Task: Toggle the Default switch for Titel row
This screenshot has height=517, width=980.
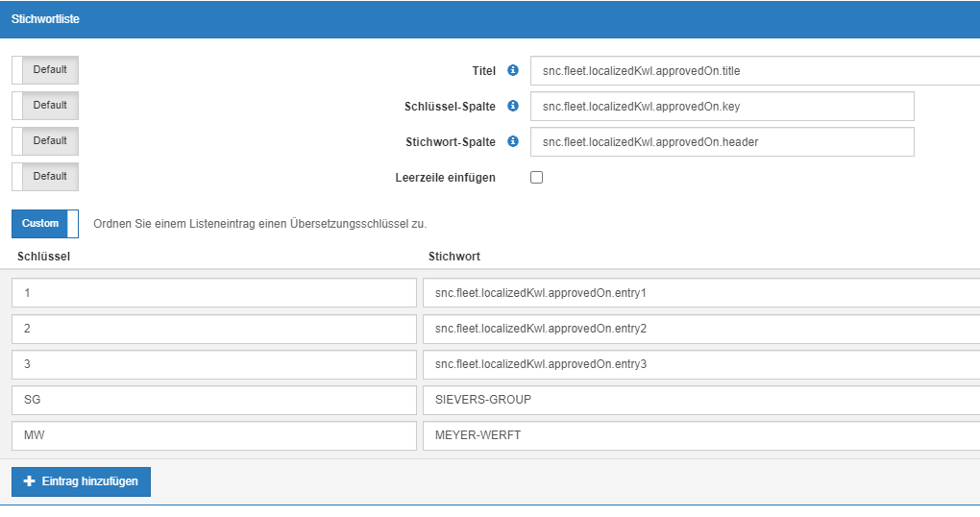Action: [45, 70]
